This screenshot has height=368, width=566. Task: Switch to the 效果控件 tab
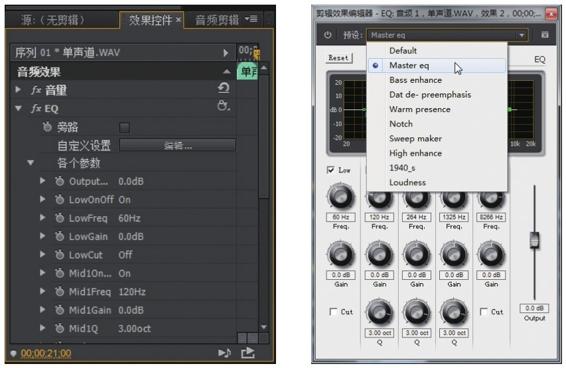click(x=151, y=20)
